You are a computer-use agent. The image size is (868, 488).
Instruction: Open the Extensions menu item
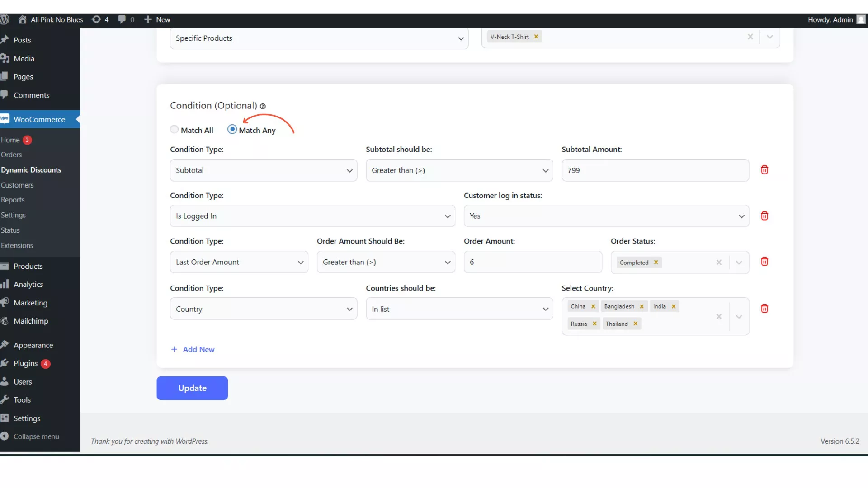17,245
